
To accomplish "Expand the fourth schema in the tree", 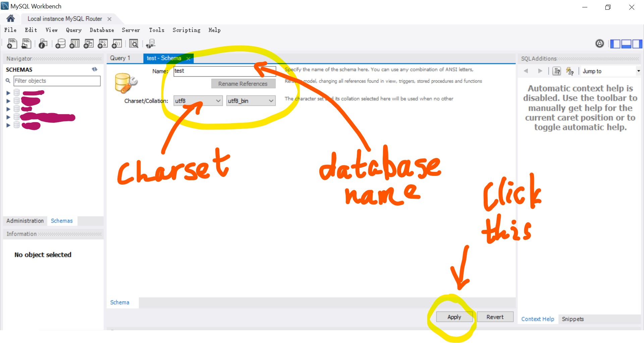I will pos(8,117).
